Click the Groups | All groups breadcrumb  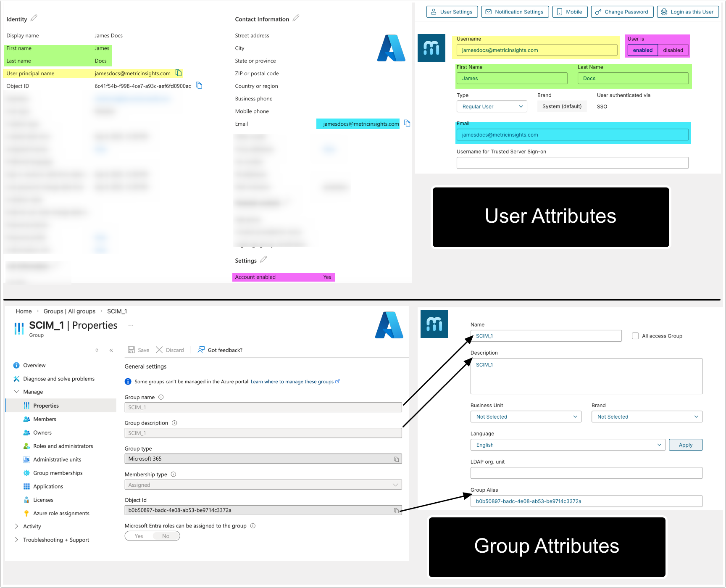69,311
